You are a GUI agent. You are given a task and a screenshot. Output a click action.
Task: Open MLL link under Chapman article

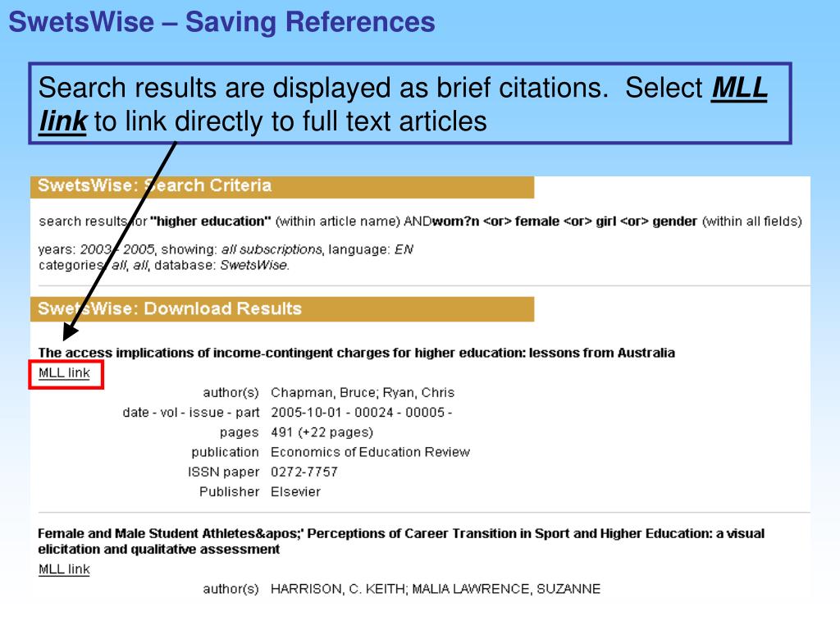pos(64,373)
